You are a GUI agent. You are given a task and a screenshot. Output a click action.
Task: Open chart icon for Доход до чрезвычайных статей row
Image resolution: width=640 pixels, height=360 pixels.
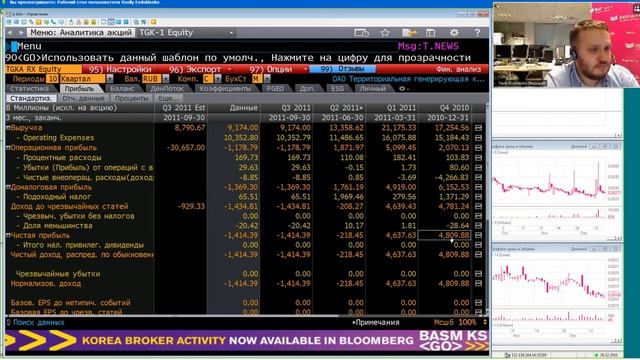coord(479,207)
